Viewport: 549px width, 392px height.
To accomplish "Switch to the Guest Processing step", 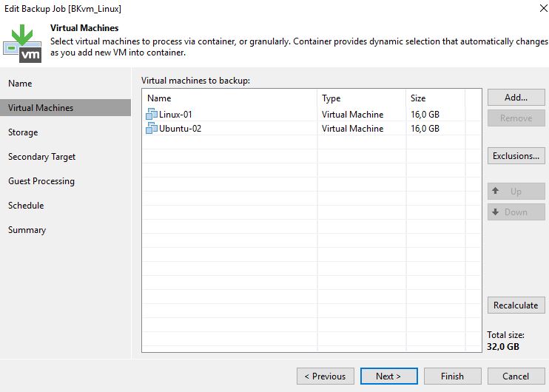I will click(x=41, y=181).
